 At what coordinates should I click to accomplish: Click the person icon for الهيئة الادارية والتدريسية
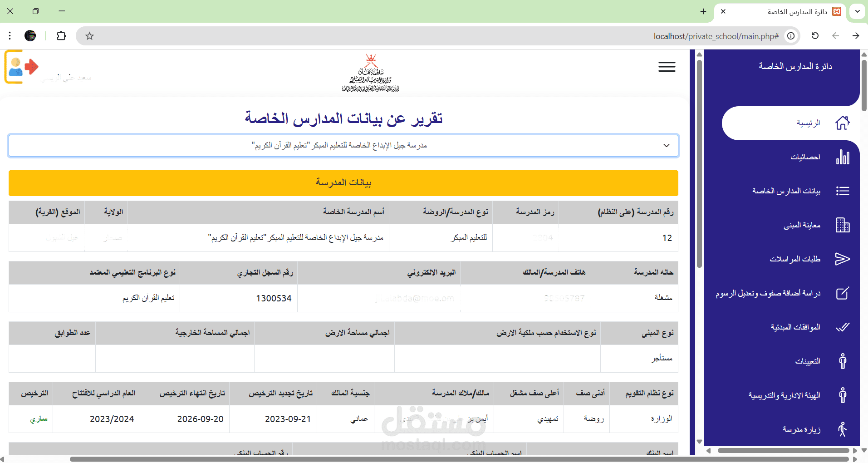tap(843, 395)
